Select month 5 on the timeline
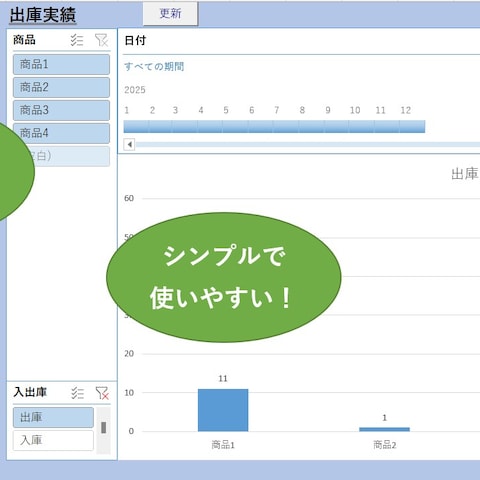480x480 pixels. click(235, 127)
